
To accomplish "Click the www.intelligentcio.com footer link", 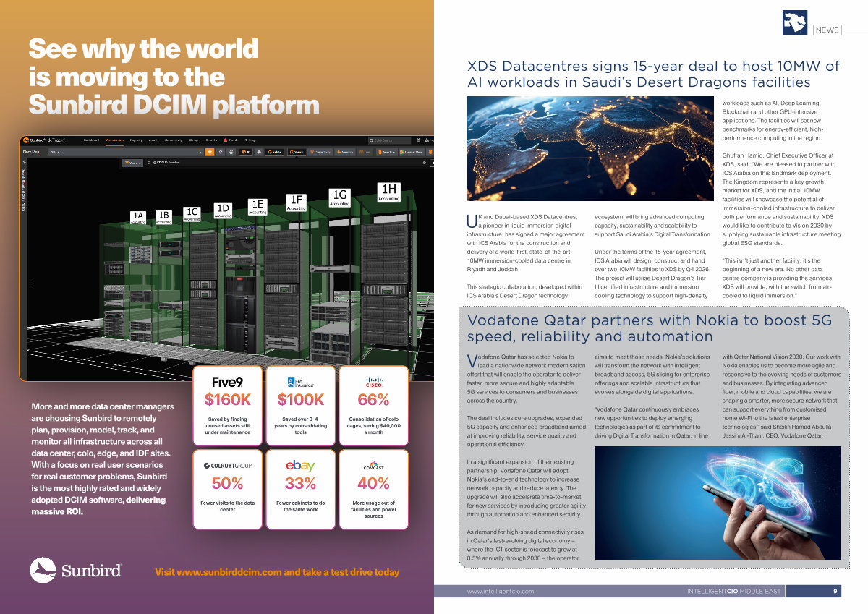I will [501, 592].
